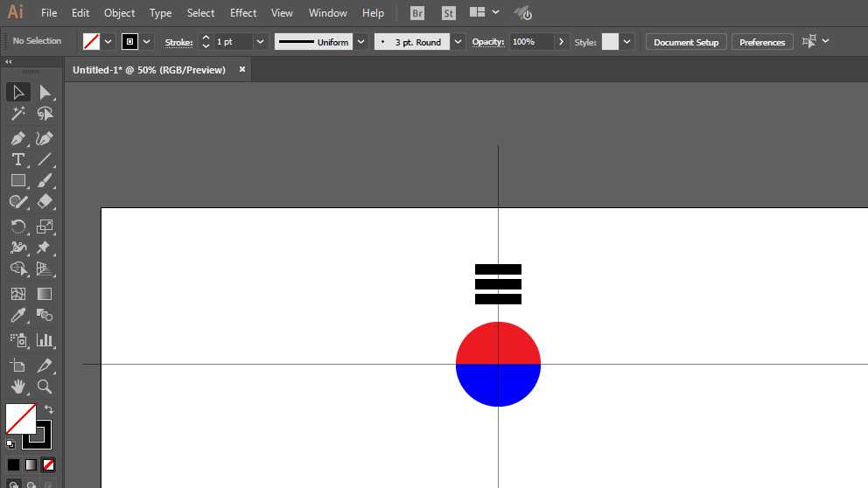
Task: Select the Curvature tool
Action: (45, 138)
